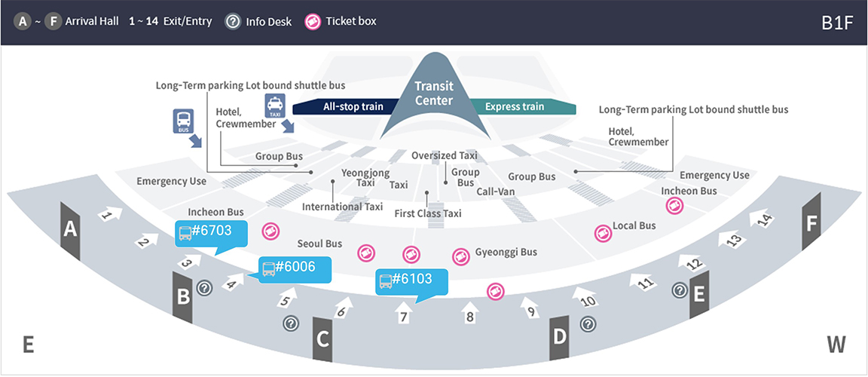Select Arrival Hall F marker
Screen dimensions: 868x377
(x=811, y=223)
